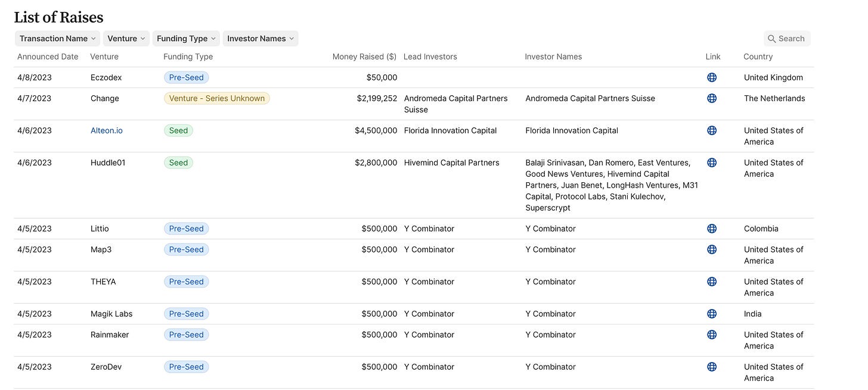Open the Transaction Name filter dropdown
The width and height of the screenshot is (868, 390).
(x=58, y=39)
